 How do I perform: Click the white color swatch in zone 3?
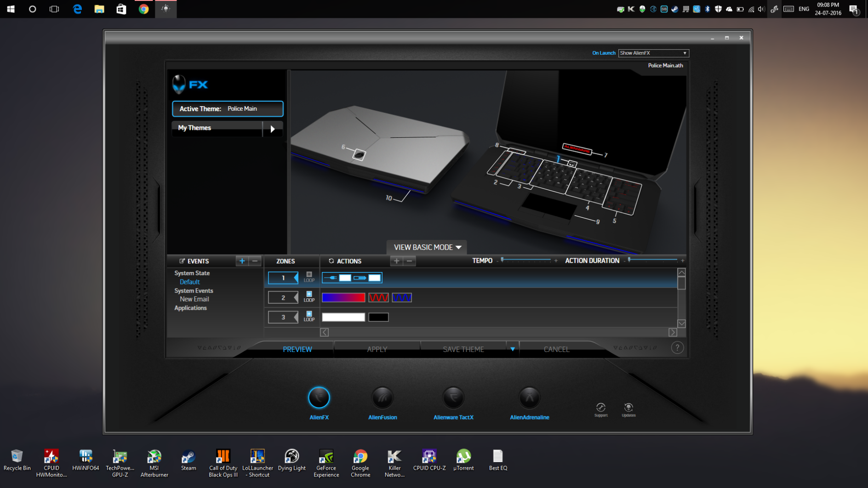pyautogui.click(x=343, y=318)
